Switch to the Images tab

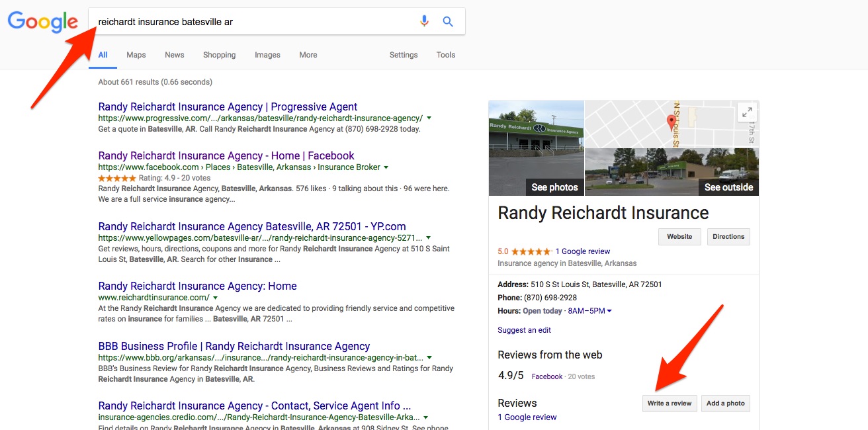(267, 55)
